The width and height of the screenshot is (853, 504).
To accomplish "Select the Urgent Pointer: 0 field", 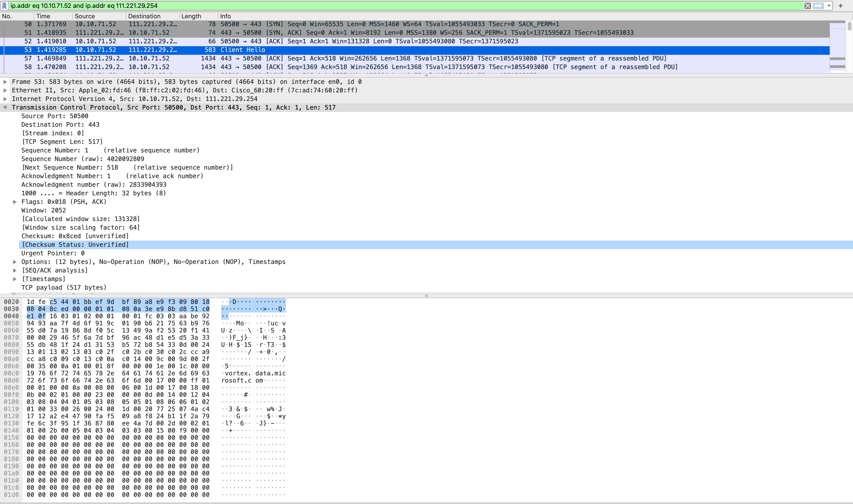I will pos(53,253).
